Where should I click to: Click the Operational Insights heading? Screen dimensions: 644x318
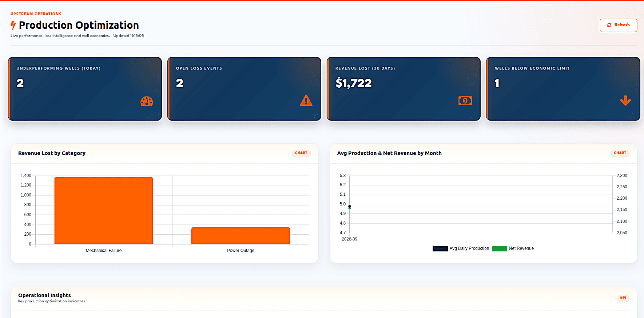point(44,295)
